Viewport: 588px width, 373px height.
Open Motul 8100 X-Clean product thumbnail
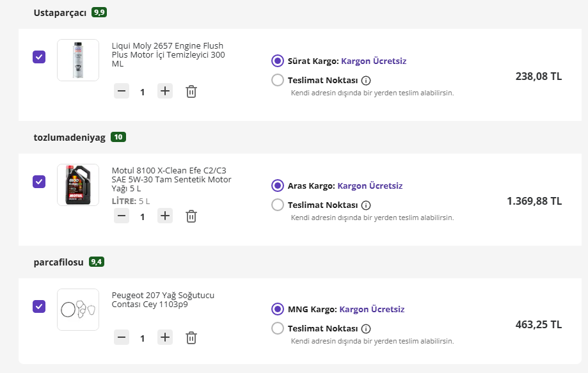pos(78,185)
